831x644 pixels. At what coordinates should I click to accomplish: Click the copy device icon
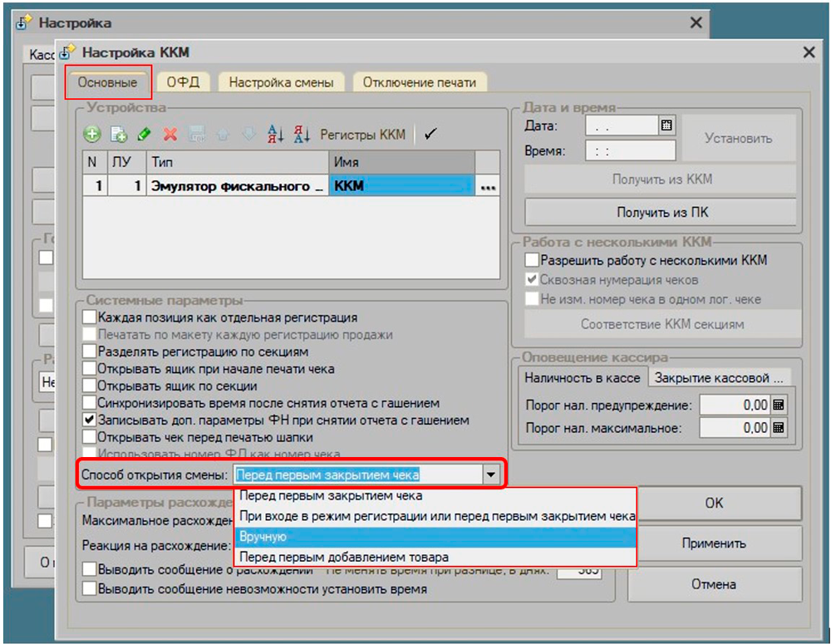pos(118,134)
